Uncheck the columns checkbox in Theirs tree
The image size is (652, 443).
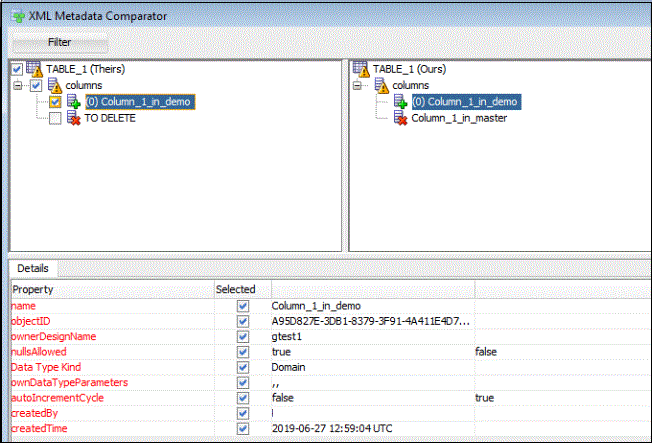(x=36, y=86)
